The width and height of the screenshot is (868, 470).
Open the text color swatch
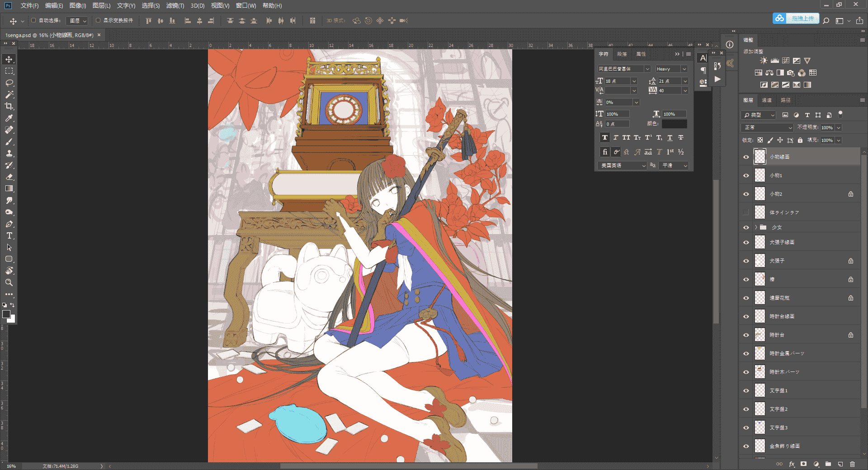coord(675,124)
